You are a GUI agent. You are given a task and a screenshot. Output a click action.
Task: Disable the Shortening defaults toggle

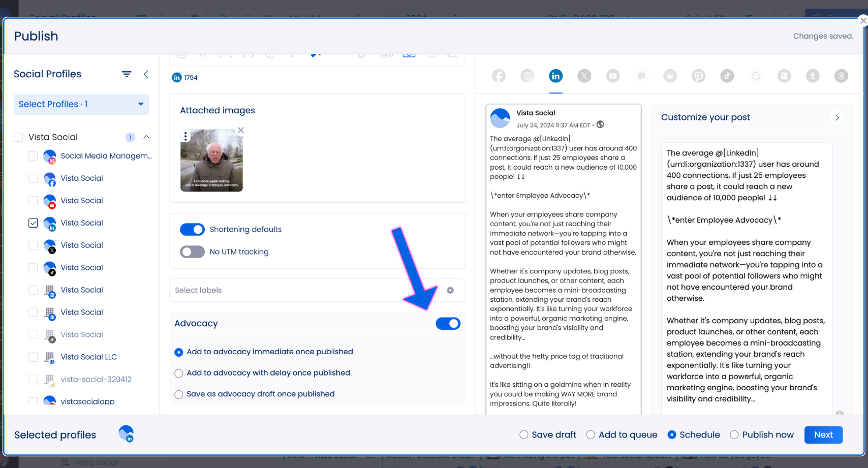point(192,229)
